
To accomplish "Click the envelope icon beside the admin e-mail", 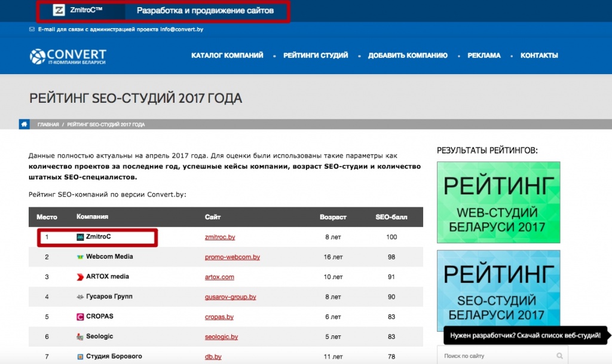I will [32, 29].
